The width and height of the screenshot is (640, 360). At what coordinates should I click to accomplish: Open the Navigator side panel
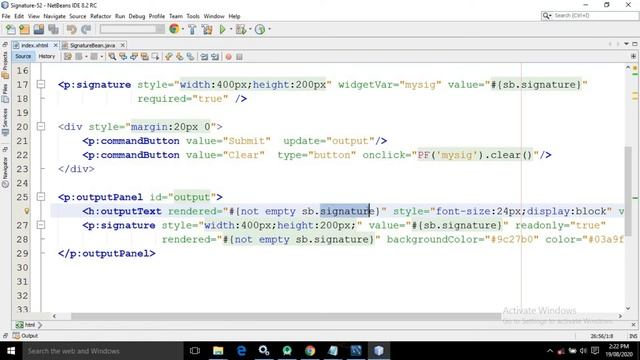(5, 171)
